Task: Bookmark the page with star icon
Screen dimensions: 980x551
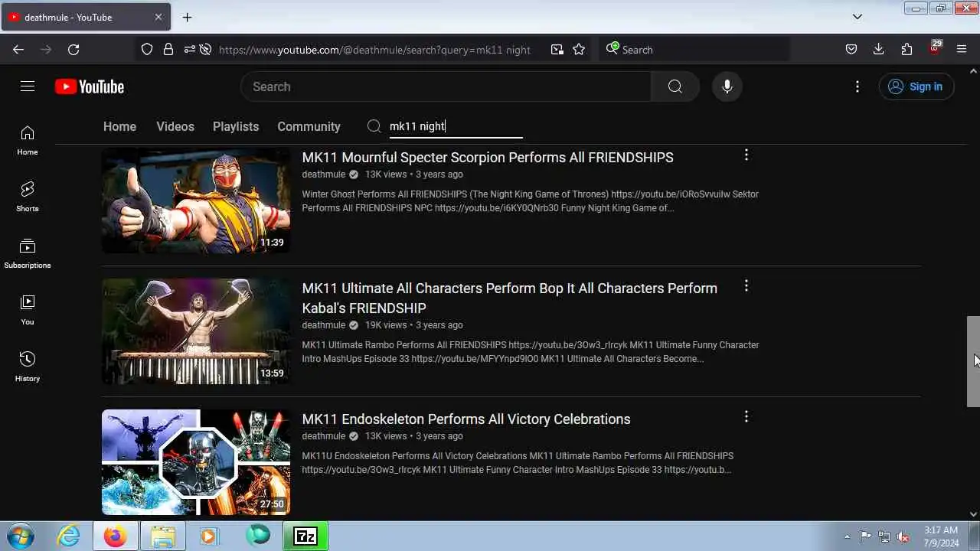Action: 579,49
